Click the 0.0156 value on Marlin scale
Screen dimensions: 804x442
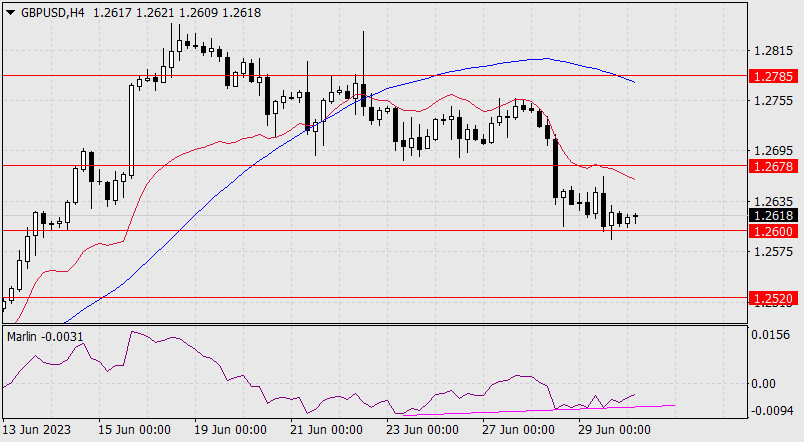[772, 335]
